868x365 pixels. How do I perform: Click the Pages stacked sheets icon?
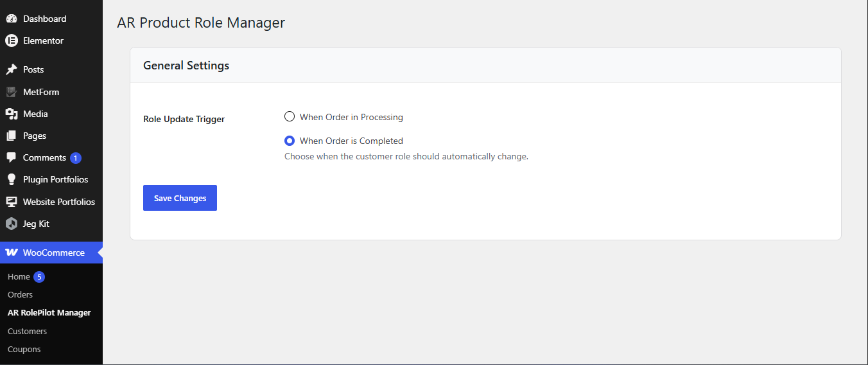tap(11, 136)
